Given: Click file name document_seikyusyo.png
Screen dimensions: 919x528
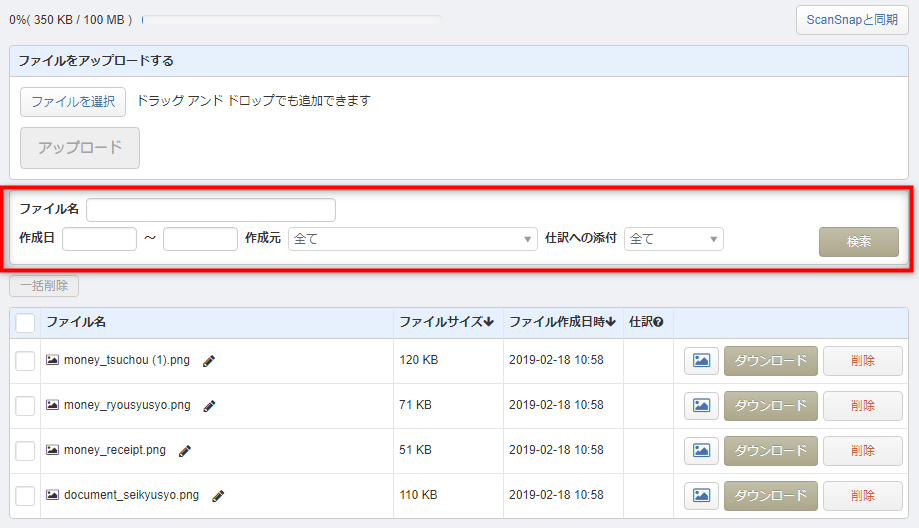Looking at the screenshot, I should point(132,495).
